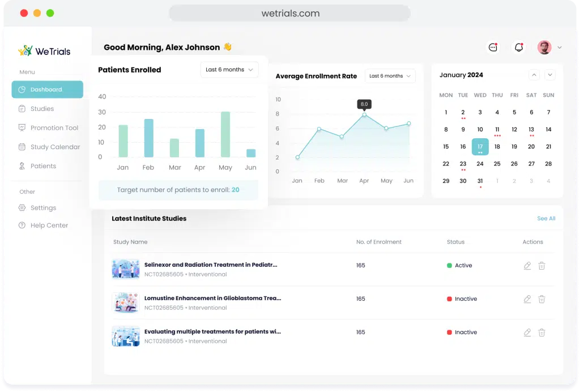Image resolution: width=580 pixels, height=392 pixels.
Task: Open the chat messages icon
Action: 493,48
